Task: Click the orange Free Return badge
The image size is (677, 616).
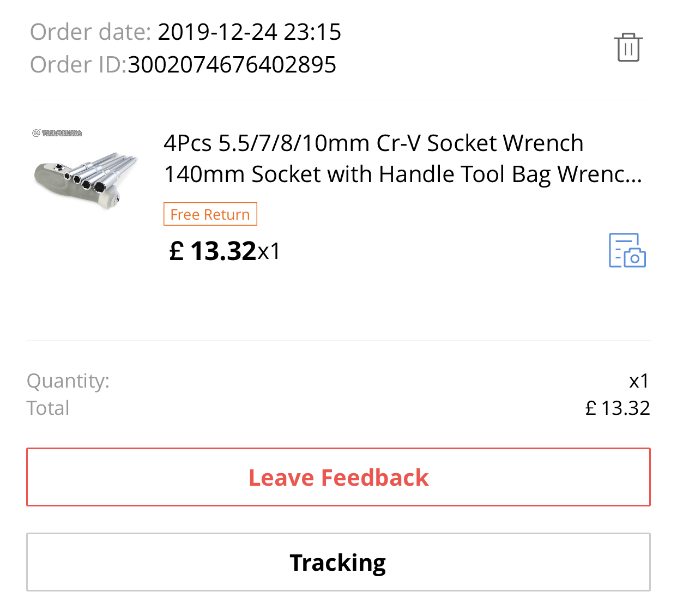Action: 210,214
